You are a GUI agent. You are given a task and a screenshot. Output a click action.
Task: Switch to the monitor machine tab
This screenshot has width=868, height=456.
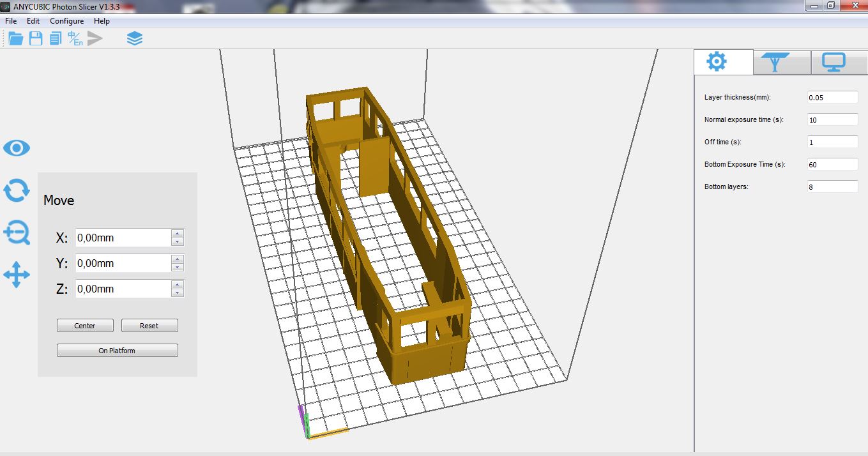click(x=834, y=62)
